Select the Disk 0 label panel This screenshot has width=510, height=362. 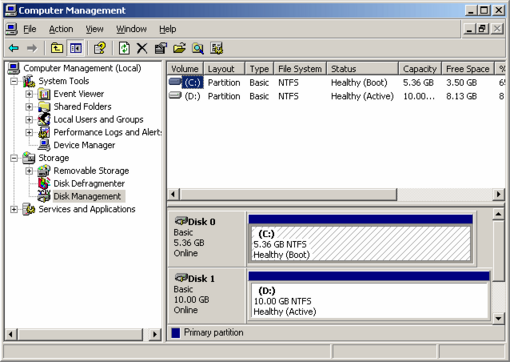tap(207, 238)
